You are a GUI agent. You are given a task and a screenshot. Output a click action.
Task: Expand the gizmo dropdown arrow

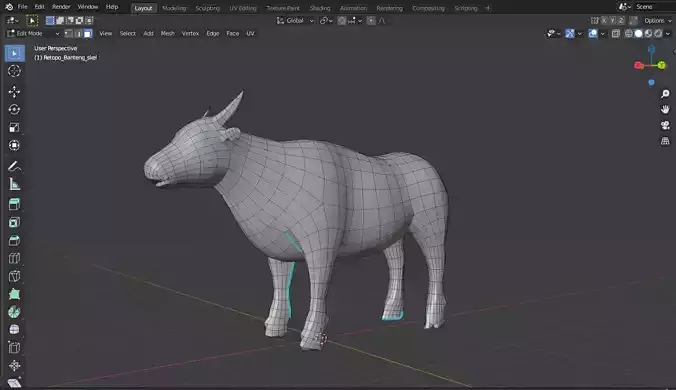579,34
